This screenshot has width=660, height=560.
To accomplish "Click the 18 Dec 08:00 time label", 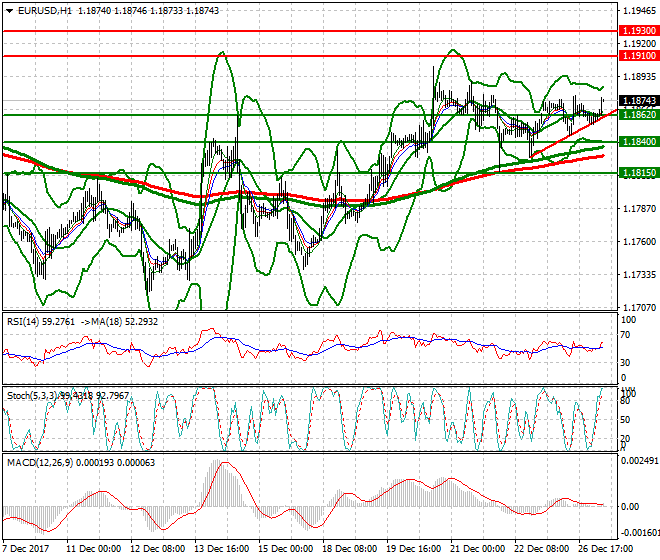I will coord(349,549).
